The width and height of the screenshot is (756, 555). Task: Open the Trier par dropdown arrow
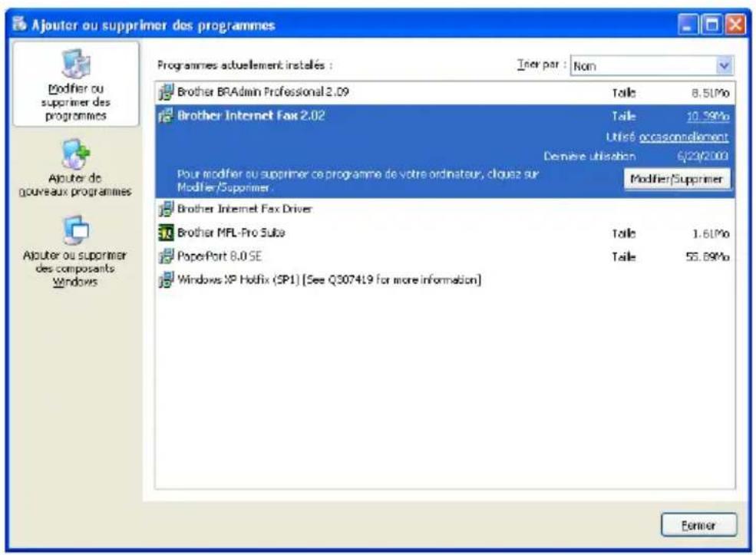pyautogui.click(x=725, y=65)
